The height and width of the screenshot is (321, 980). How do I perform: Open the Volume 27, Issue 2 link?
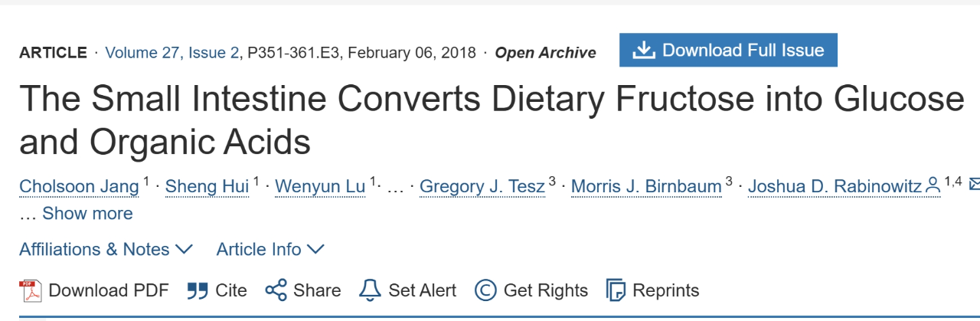pyautogui.click(x=171, y=53)
